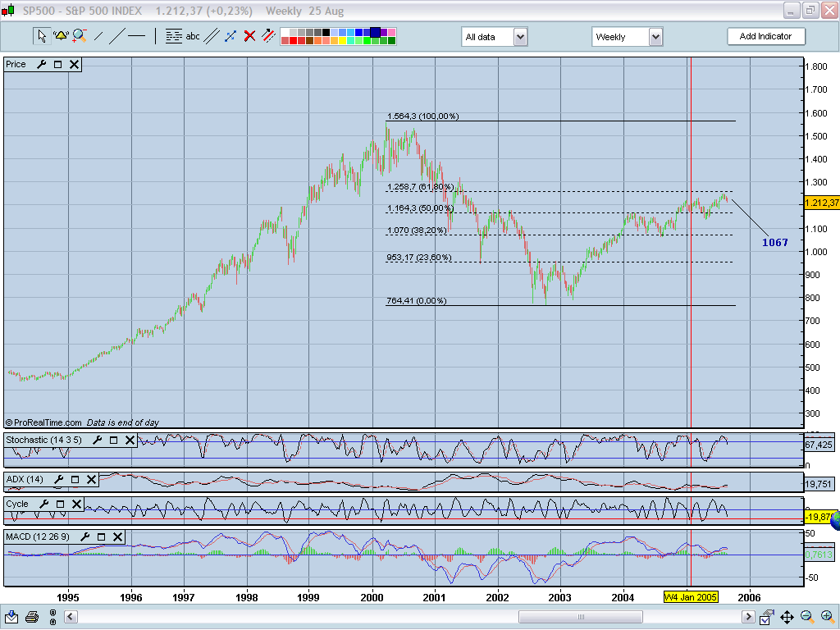The width and height of the screenshot is (840, 630).
Task: Choose the short line segment drawing tool
Action: coord(98,36)
